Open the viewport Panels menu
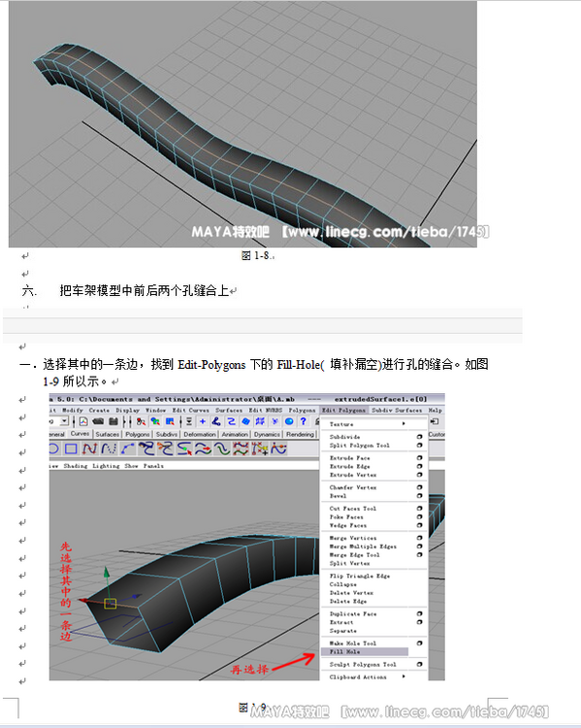Image resolution: width=581 pixels, height=728 pixels. pyautogui.click(x=153, y=466)
